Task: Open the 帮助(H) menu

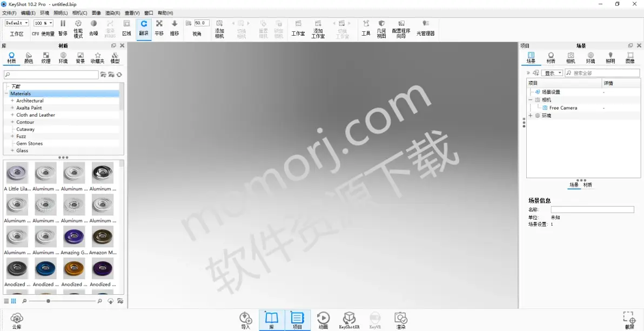Action: (x=165, y=13)
